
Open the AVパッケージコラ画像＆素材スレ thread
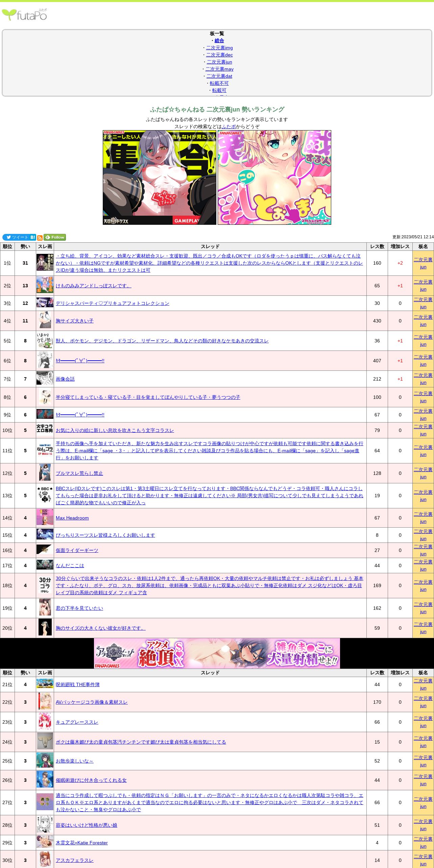click(x=92, y=702)
